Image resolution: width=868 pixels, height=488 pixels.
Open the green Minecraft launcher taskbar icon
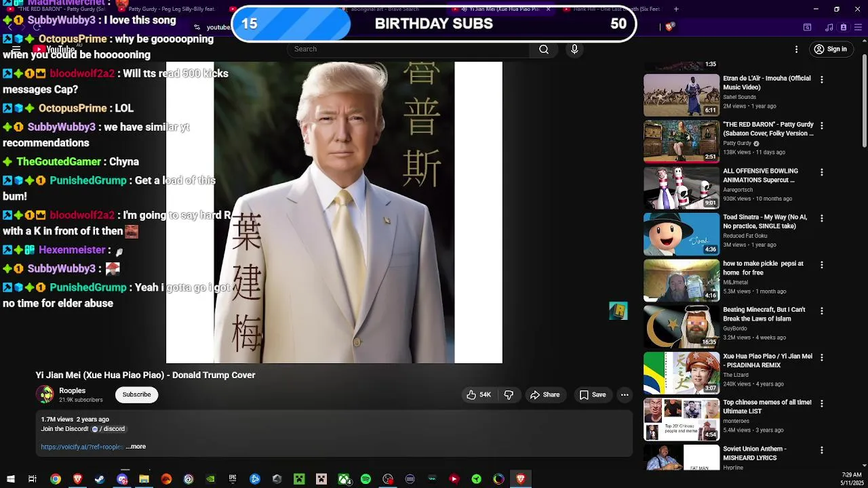[x=299, y=479]
